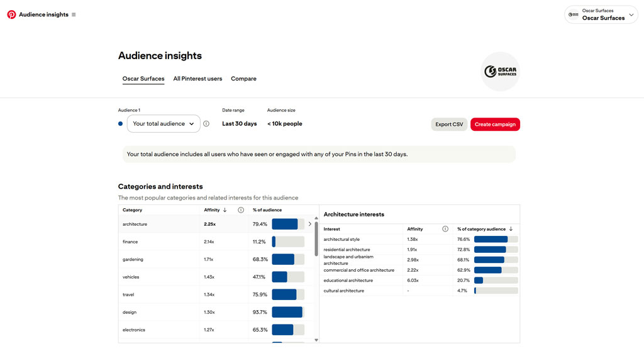Click the Pinterest logo icon
The width and height of the screenshot is (644, 351).
(x=11, y=14)
